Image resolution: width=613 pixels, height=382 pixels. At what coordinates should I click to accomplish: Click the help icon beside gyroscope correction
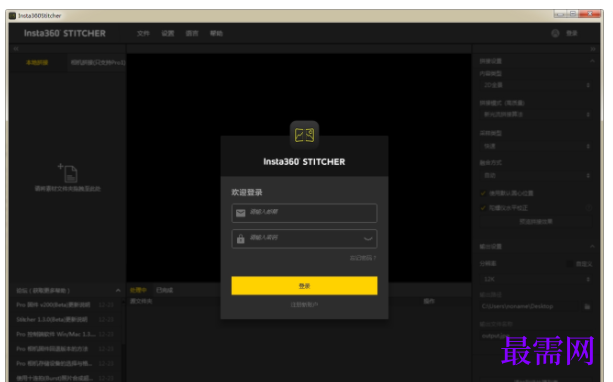589,208
